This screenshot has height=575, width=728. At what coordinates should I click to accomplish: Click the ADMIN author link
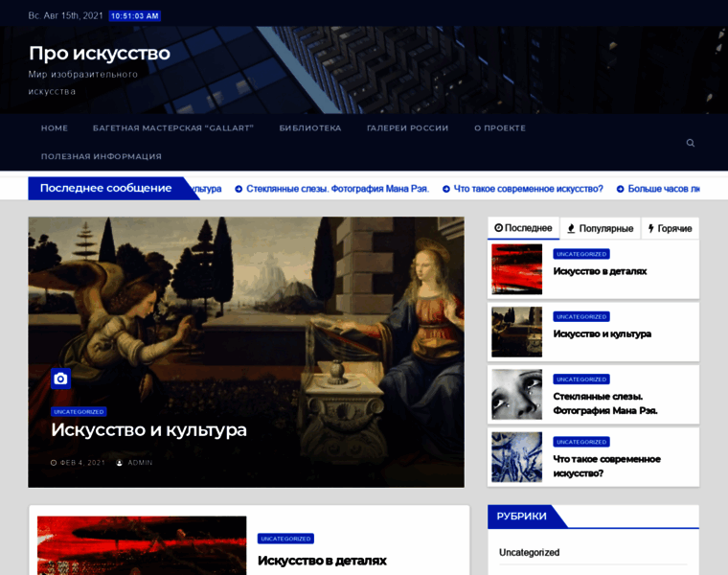pos(140,463)
